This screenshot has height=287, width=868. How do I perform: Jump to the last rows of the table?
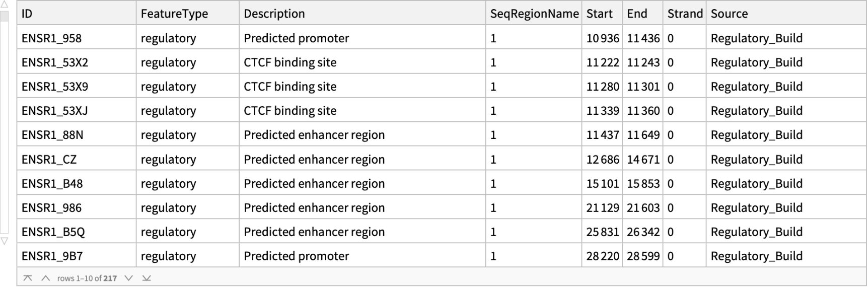[x=147, y=278]
